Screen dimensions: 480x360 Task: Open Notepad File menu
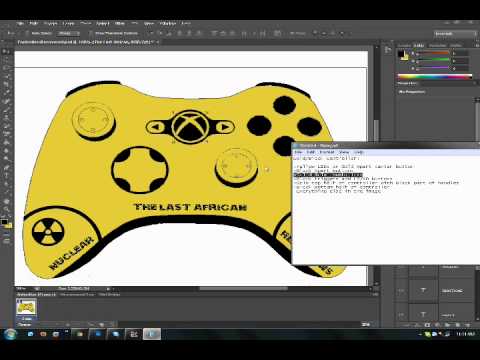(x=298, y=152)
